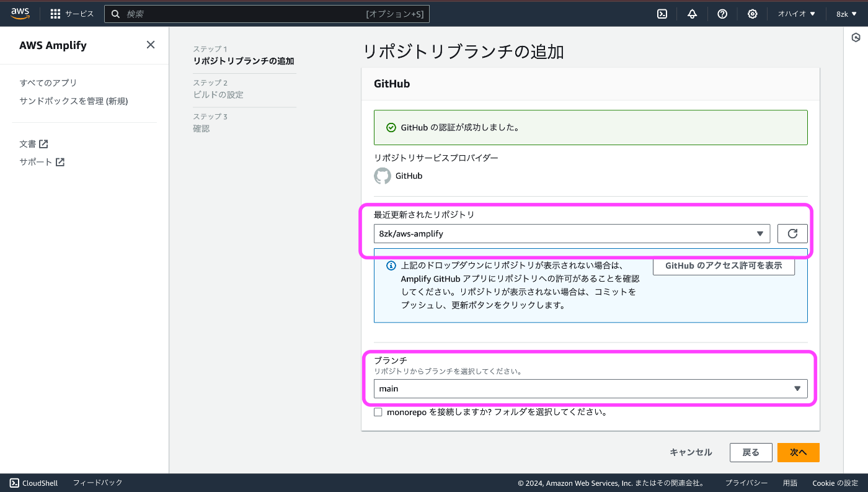
Task: Click the magnifier icon in search bar
Action: pos(115,14)
